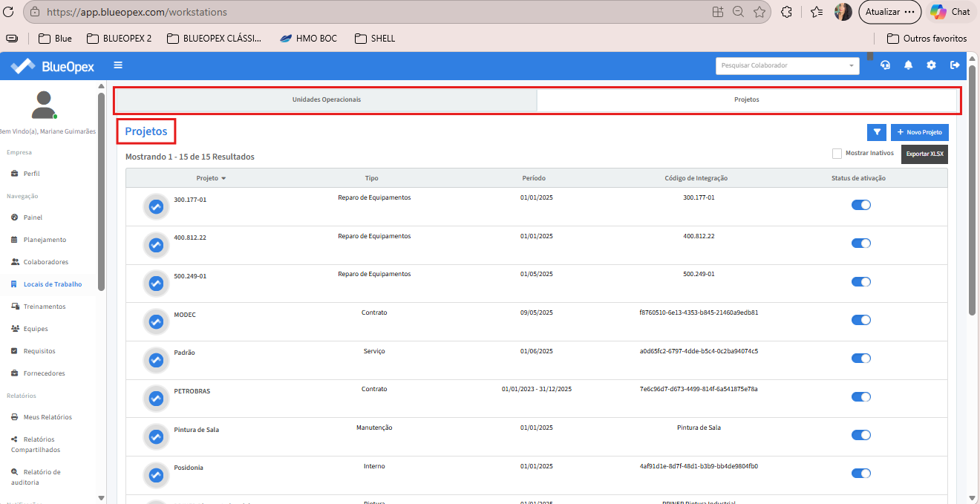Viewport: 980px width, 504px height.
Task: Click the project icon for MODEC
Action: [156, 321]
